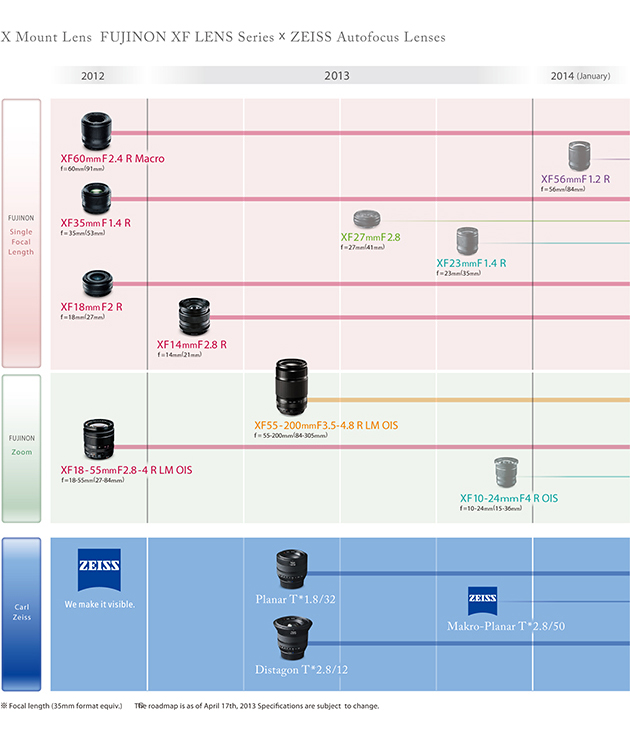Click the Carl Zeiss side label

click(x=21, y=612)
